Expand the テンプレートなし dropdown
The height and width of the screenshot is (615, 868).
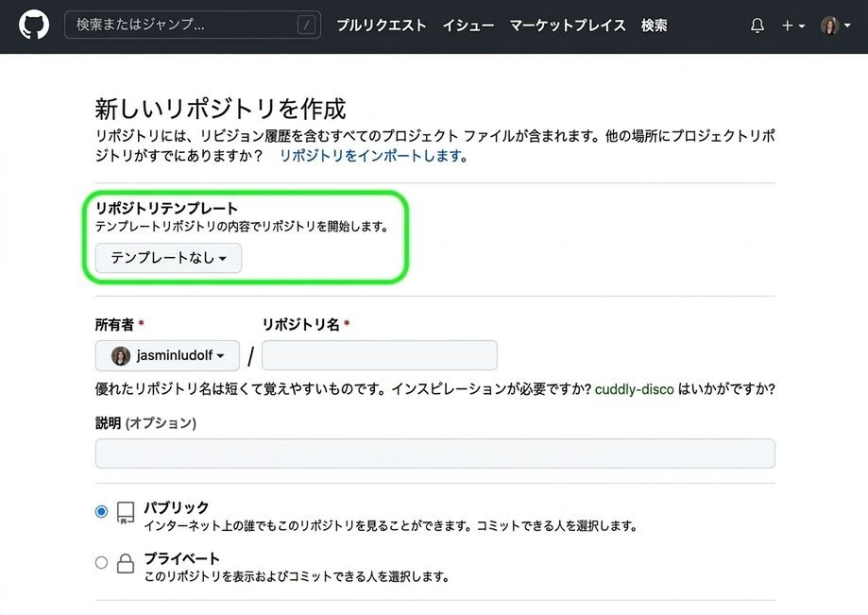168,258
